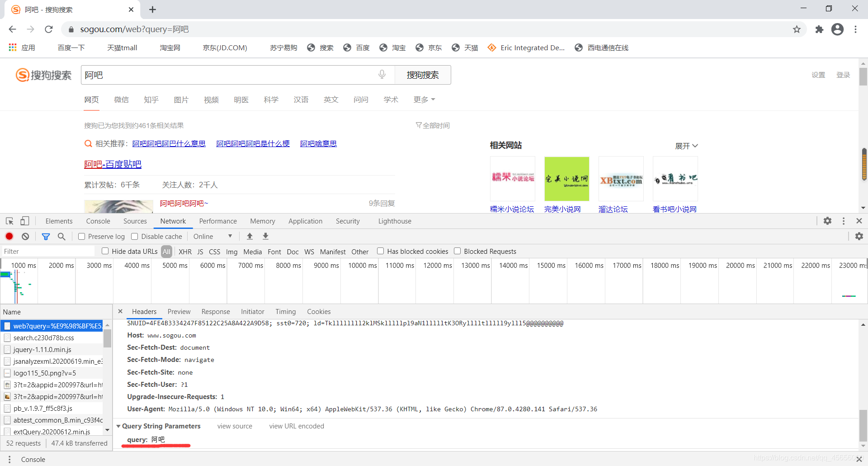
Task: Click the browser forward arrow
Action: coord(30,29)
